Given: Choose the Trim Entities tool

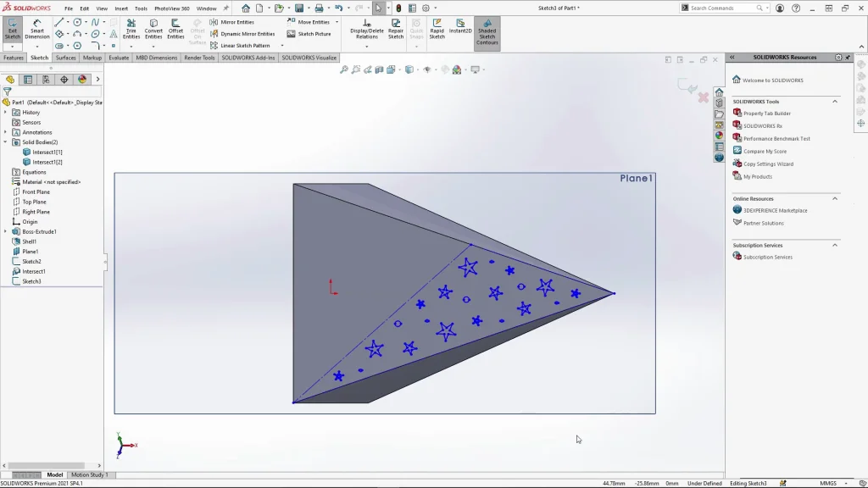Looking at the screenshot, I should tap(131, 29).
